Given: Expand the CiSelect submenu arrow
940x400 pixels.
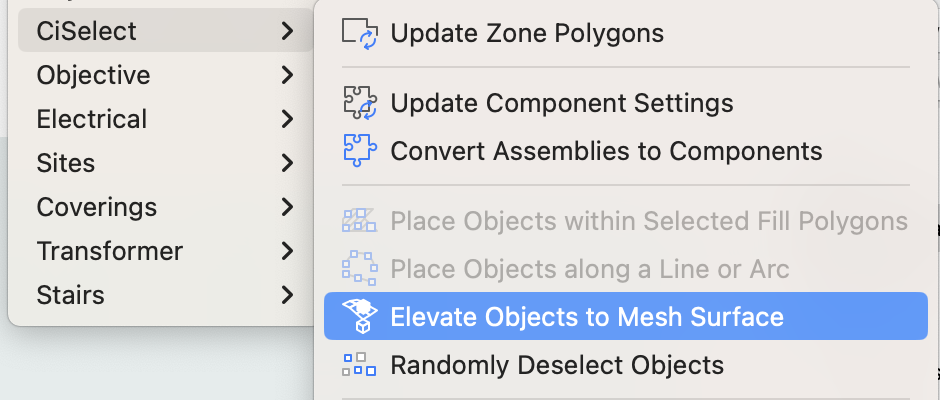Looking at the screenshot, I should (288, 31).
